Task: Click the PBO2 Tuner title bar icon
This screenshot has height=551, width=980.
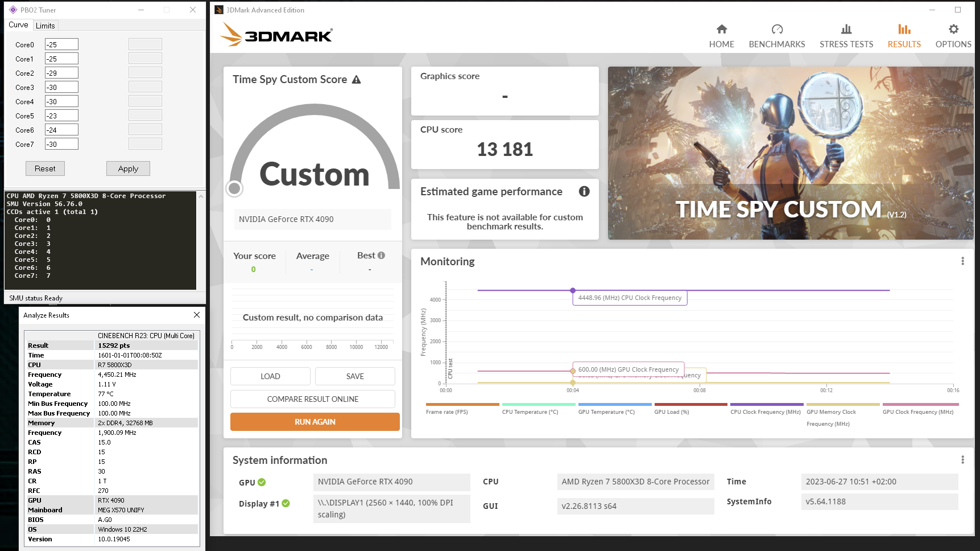Action: click(13, 10)
